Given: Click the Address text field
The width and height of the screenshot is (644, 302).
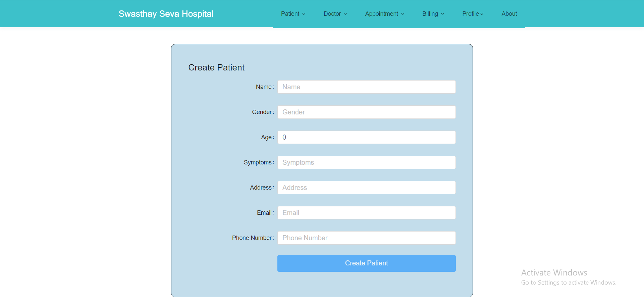Looking at the screenshot, I should [366, 188].
